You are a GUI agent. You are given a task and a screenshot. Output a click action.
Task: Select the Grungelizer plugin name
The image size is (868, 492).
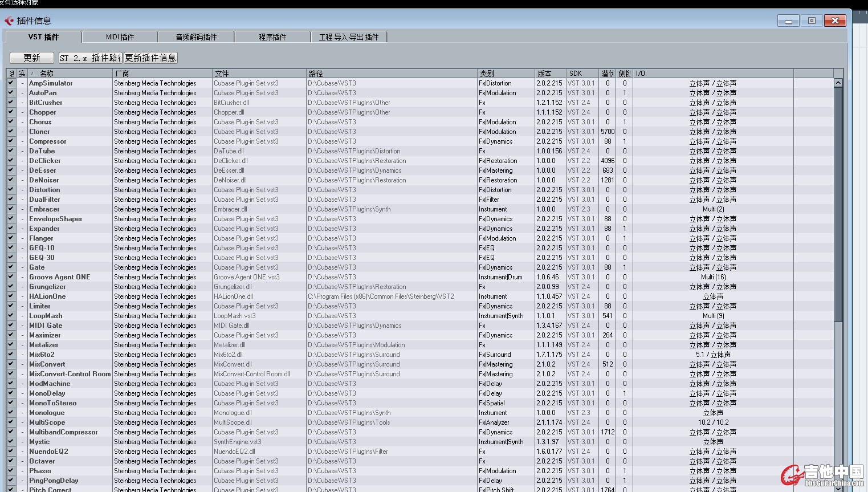pos(47,287)
